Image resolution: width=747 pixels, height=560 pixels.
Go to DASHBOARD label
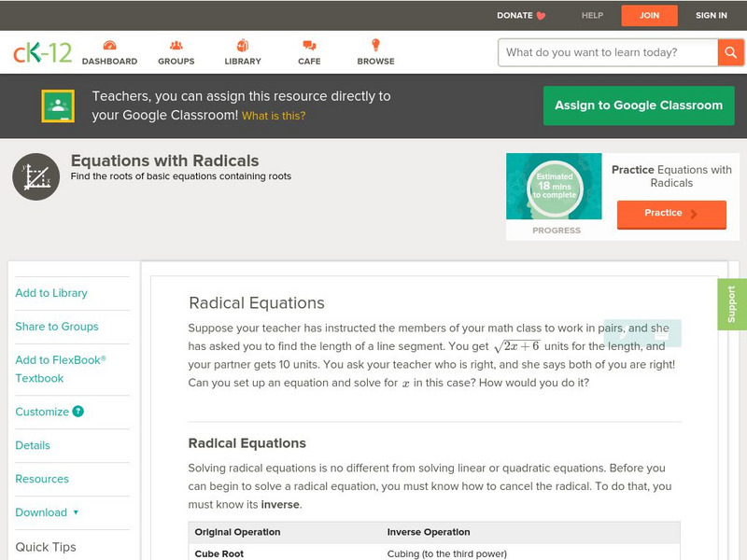(109, 62)
